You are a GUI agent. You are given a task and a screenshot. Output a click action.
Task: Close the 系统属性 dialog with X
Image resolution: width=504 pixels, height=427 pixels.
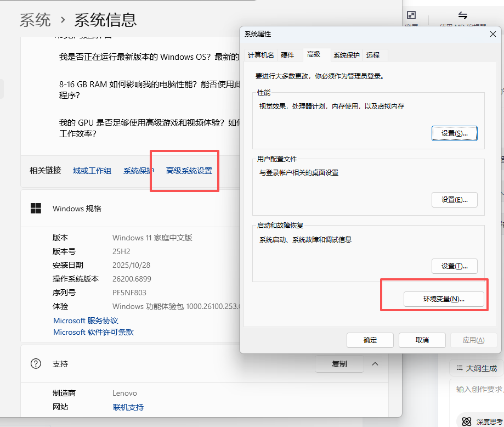[492, 34]
